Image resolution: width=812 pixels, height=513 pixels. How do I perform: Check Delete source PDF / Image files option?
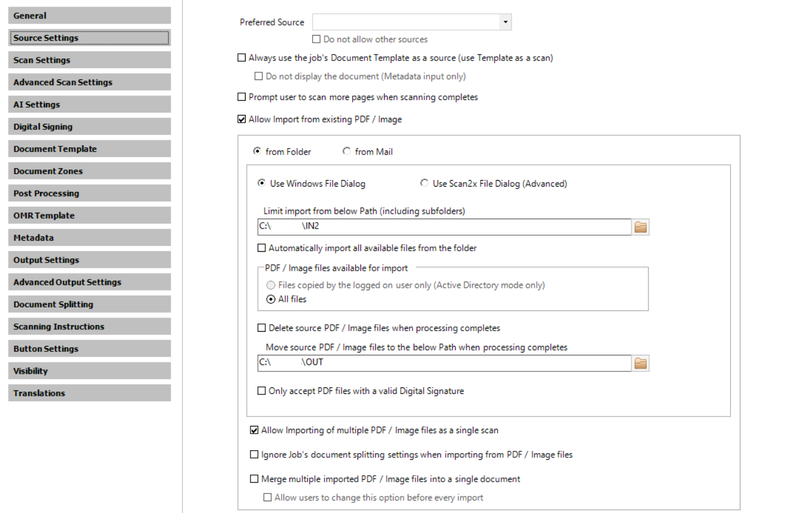point(262,328)
